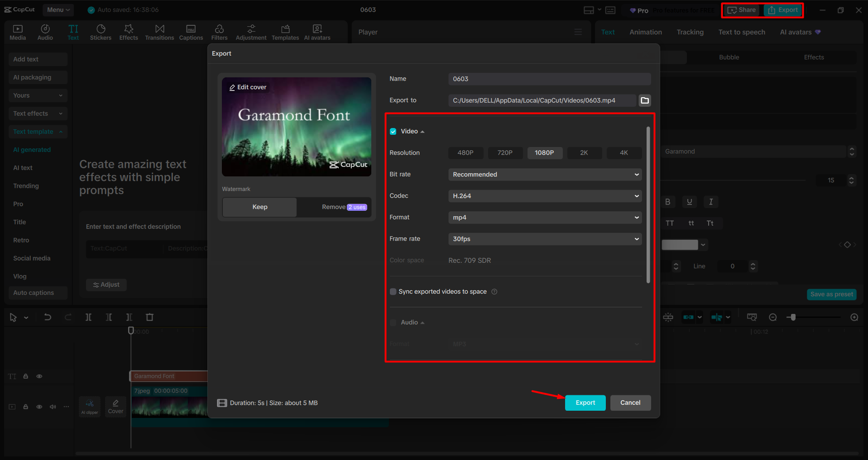
Task: Open the Stickers panel
Action: click(x=101, y=32)
